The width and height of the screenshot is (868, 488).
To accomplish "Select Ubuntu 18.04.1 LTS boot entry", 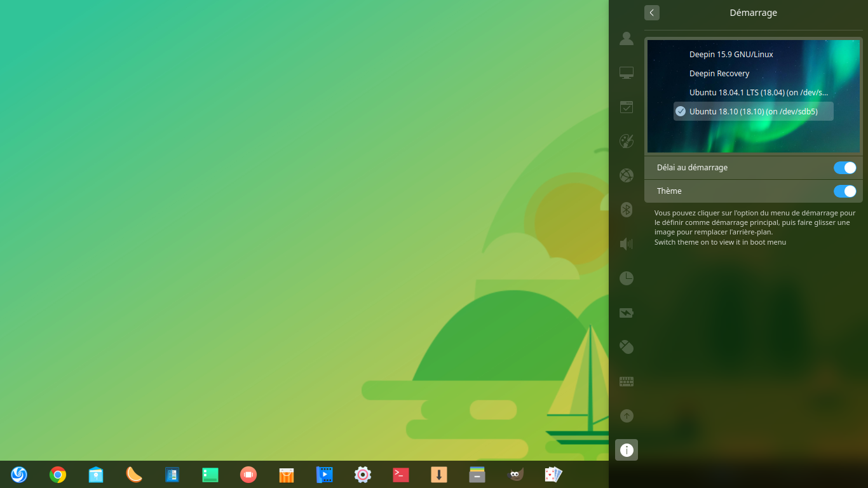I will (x=758, y=93).
